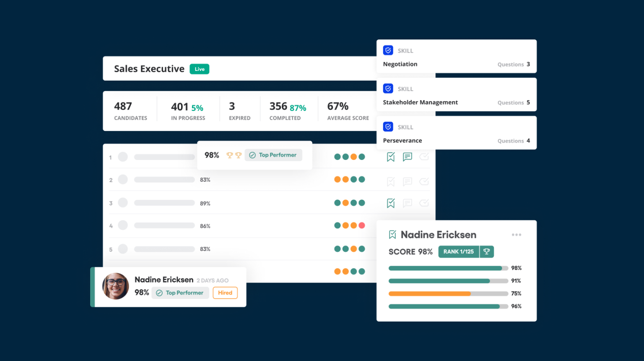Click the Hired button on Nadine Ericksen's notification
This screenshot has width=644, height=361.
[x=225, y=293]
